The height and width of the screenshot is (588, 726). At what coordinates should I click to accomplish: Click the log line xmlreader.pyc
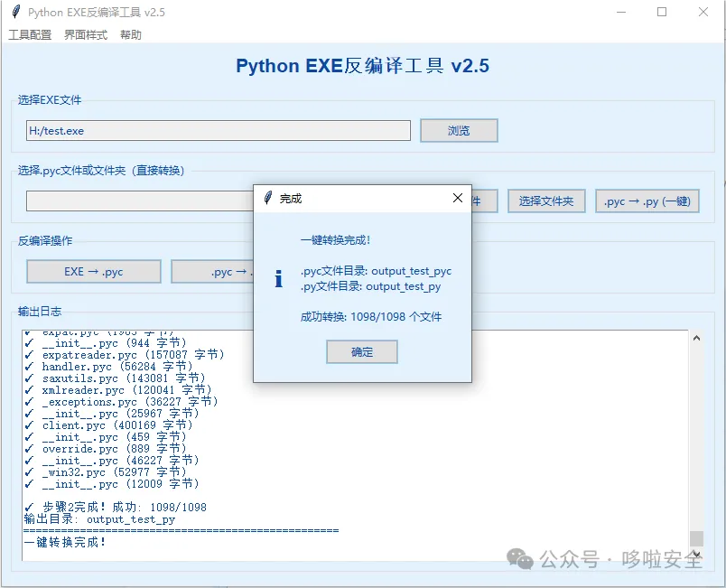click(x=118, y=390)
